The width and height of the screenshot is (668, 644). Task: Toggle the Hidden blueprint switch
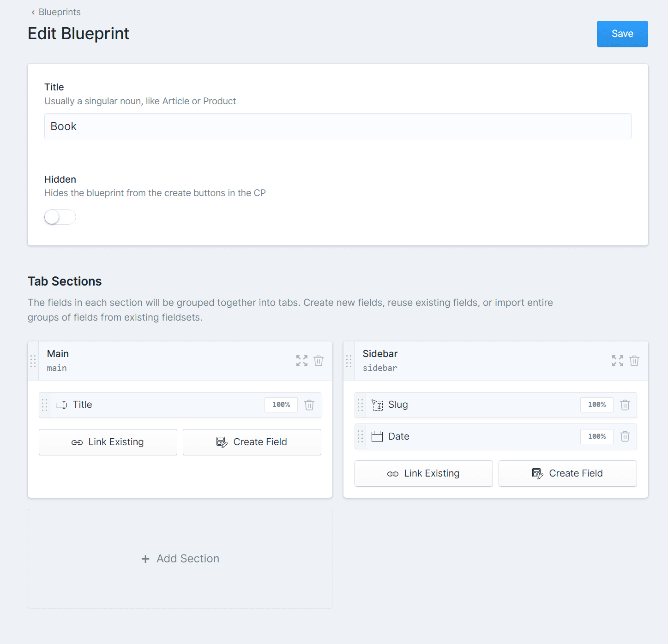click(x=60, y=217)
